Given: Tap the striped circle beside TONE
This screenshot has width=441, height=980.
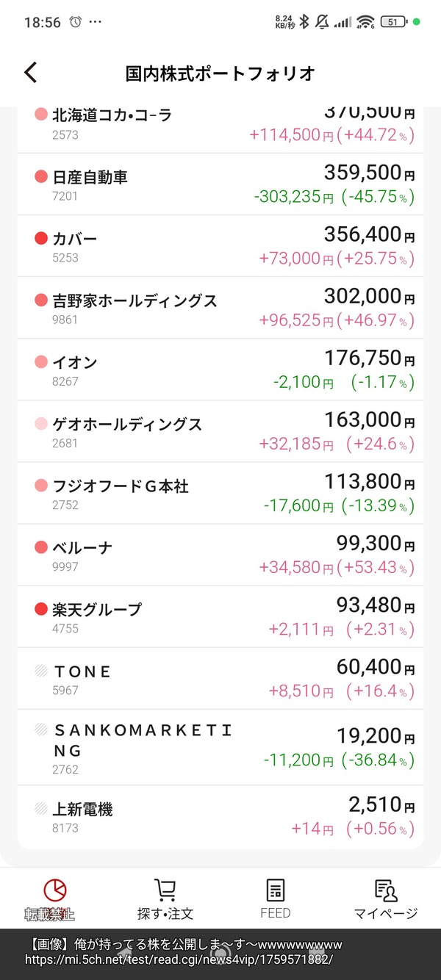Looking at the screenshot, I should click(41, 671).
